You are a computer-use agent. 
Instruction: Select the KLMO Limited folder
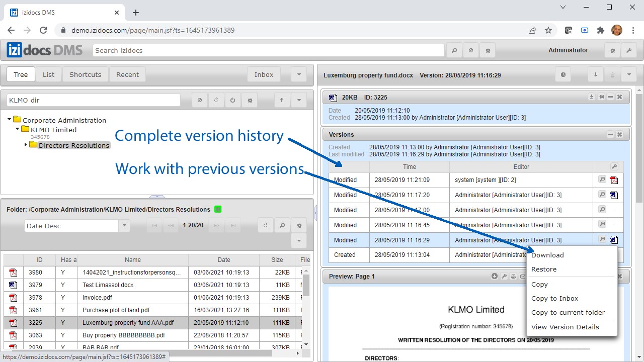pyautogui.click(x=53, y=130)
